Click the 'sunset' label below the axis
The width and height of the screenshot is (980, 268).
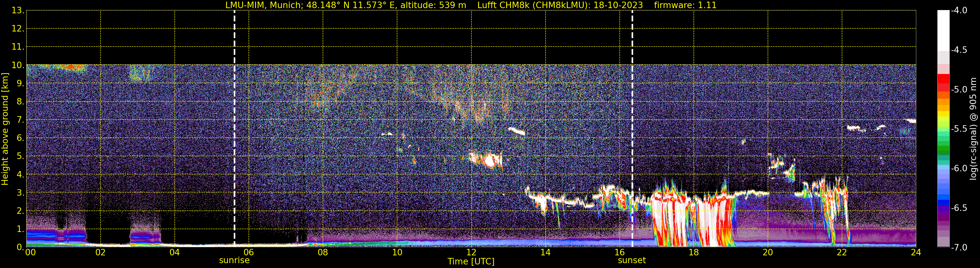point(632,261)
